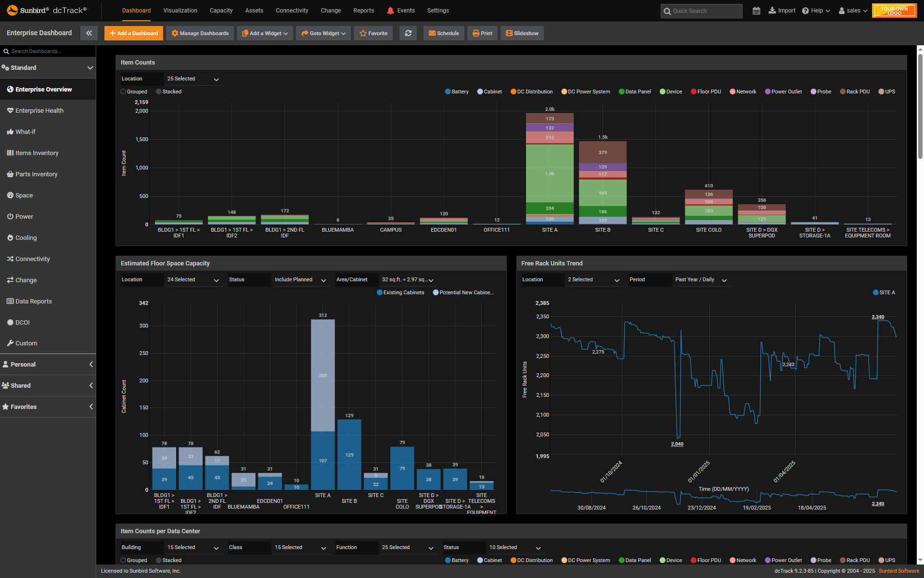
Task: Open Period dropdown Past Year / Daily
Action: pos(701,280)
